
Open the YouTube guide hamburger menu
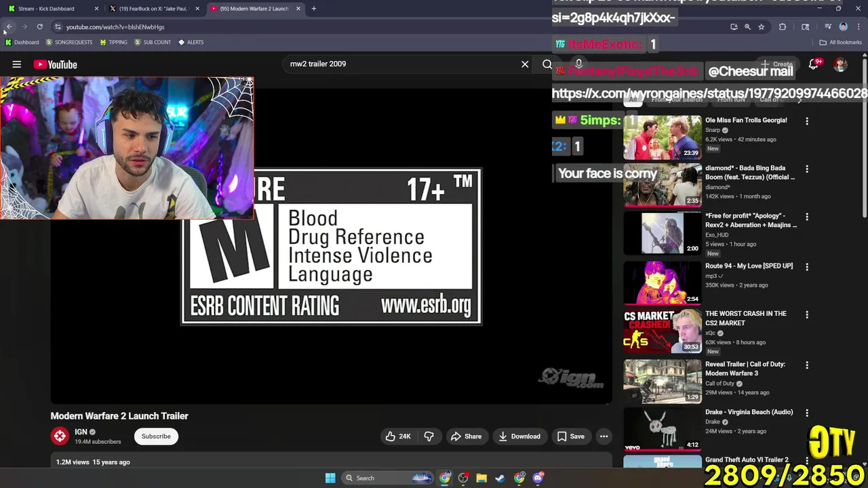[17, 64]
